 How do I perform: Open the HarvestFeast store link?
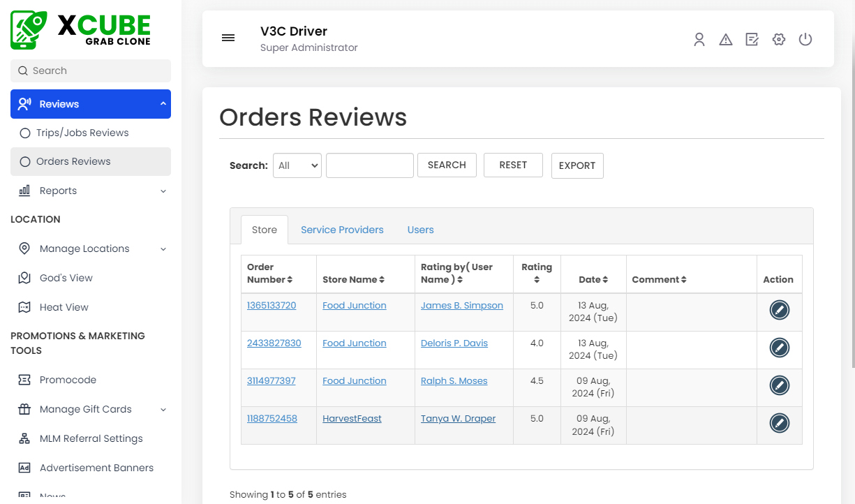pyautogui.click(x=352, y=418)
